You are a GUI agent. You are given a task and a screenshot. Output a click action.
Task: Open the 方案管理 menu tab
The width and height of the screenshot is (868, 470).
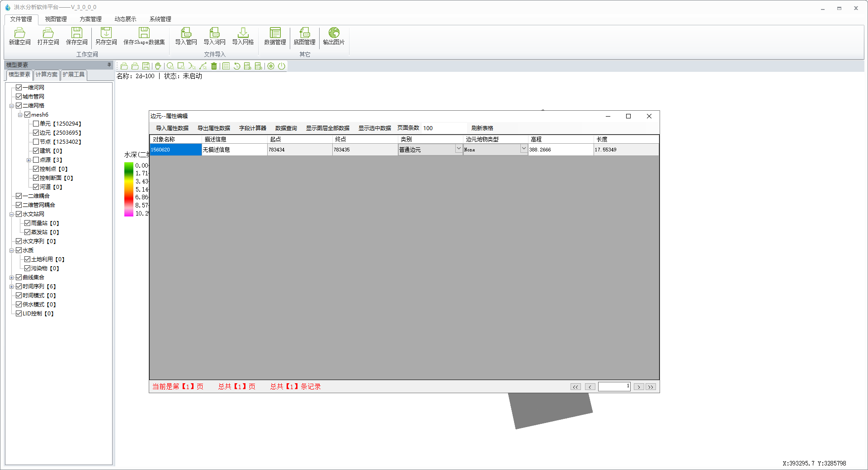(x=90, y=19)
